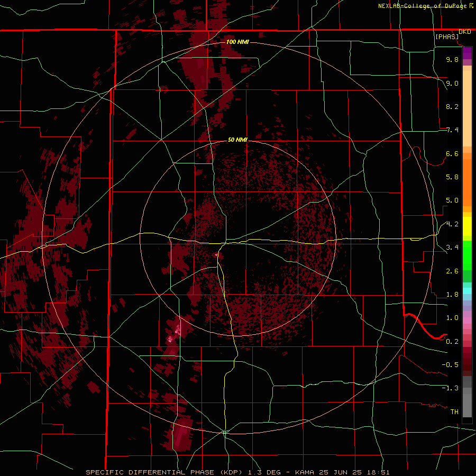Click the 25 JUN 25 18:51 timestamp

pyautogui.click(x=354, y=472)
